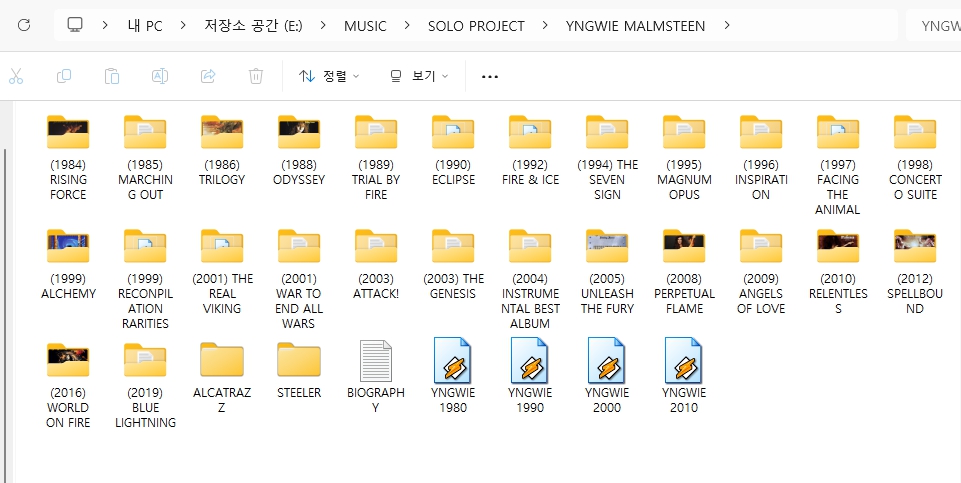Select the (2009) ANGELS OF LOVE folder
Screen dimensions: 961x483
tap(761, 272)
